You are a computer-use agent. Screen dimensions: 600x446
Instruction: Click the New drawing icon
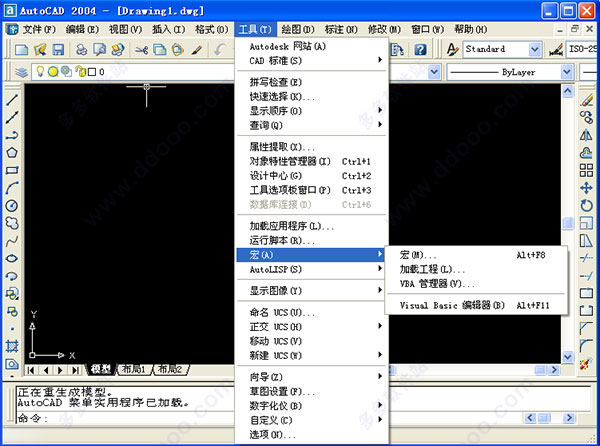click(21, 49)
